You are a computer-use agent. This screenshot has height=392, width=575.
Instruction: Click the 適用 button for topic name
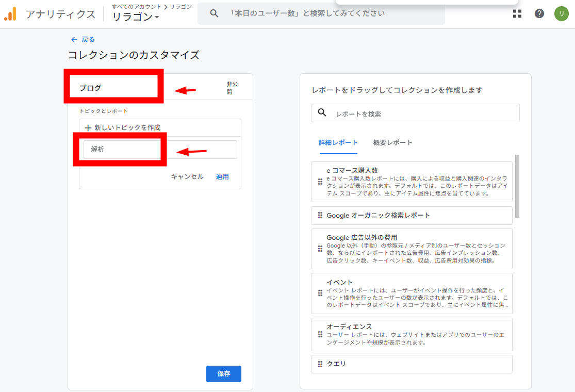coord(222,176)
